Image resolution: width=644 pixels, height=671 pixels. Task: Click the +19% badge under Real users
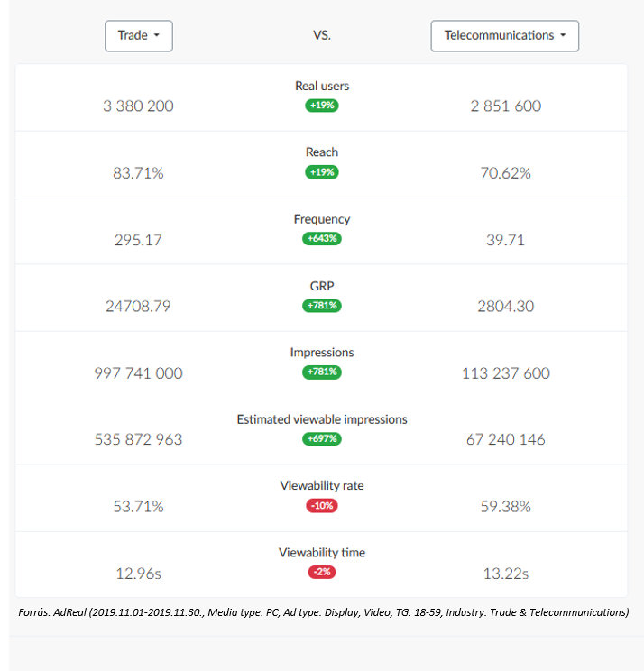point(322,106)
